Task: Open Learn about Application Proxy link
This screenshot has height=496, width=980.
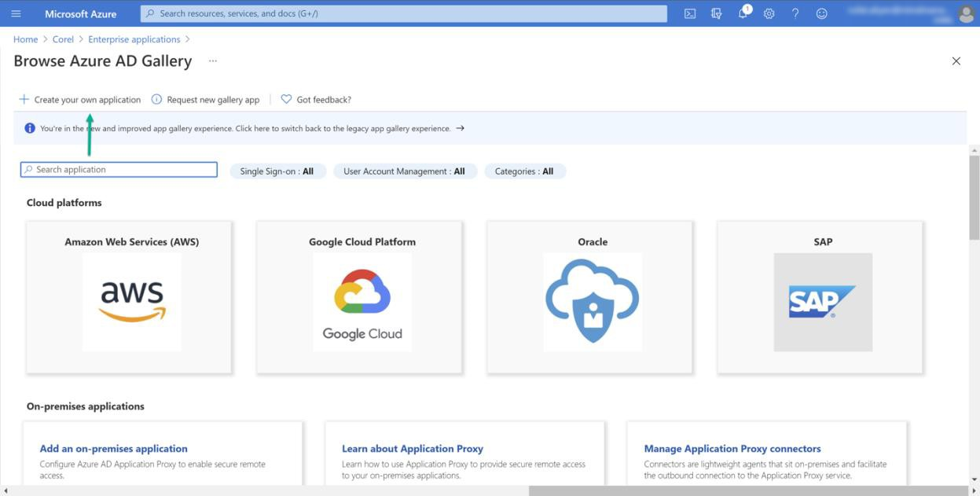Action: [413, 449]
